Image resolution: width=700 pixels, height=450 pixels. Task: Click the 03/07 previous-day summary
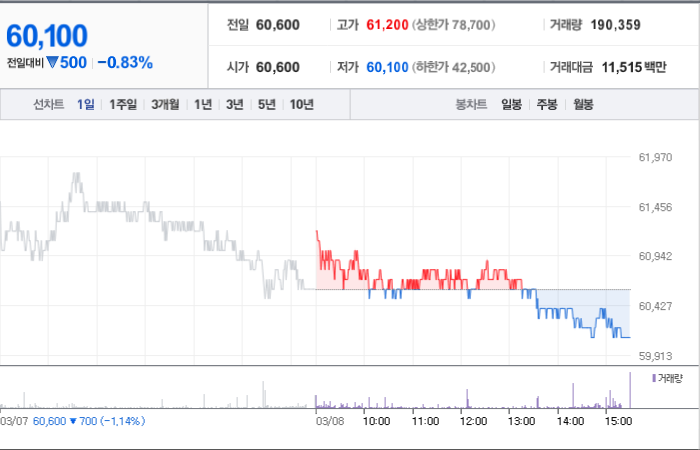(x=73, y=421)
